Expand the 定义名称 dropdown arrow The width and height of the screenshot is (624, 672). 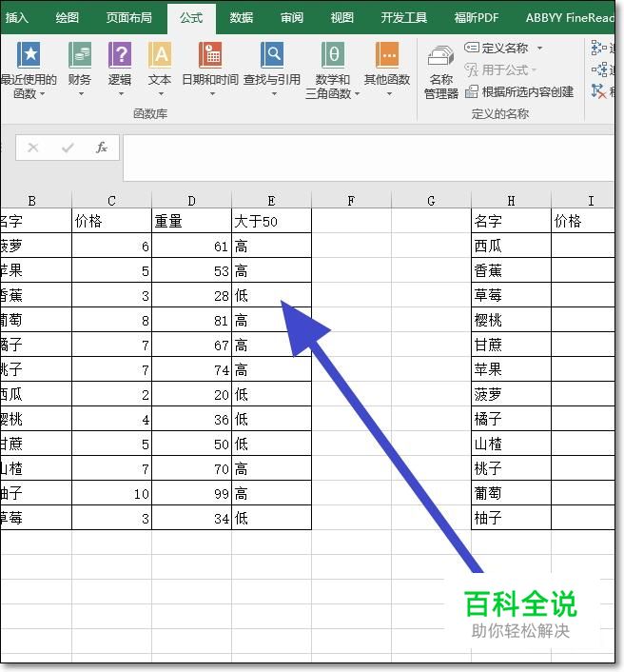click(540, 48)
